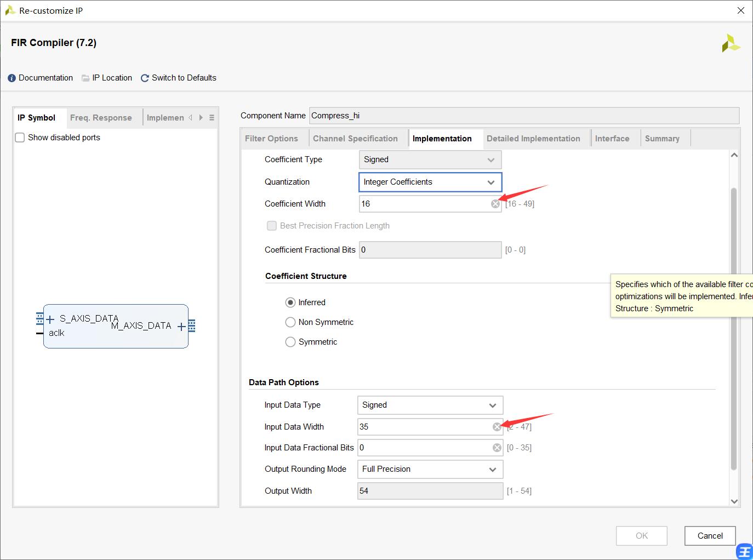
Task: Toggle Show disabled ports checkbox
Action: [20, 138]
